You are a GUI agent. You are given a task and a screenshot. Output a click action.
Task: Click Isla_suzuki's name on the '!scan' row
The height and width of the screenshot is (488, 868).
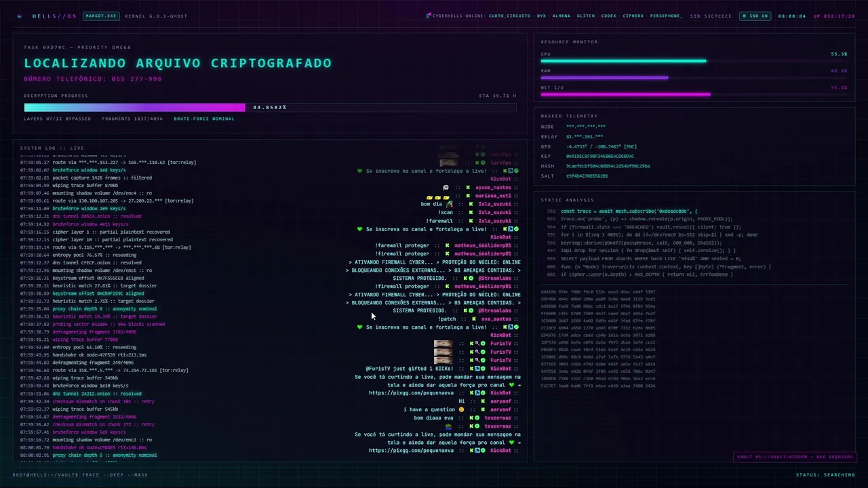tap(494, 212)
